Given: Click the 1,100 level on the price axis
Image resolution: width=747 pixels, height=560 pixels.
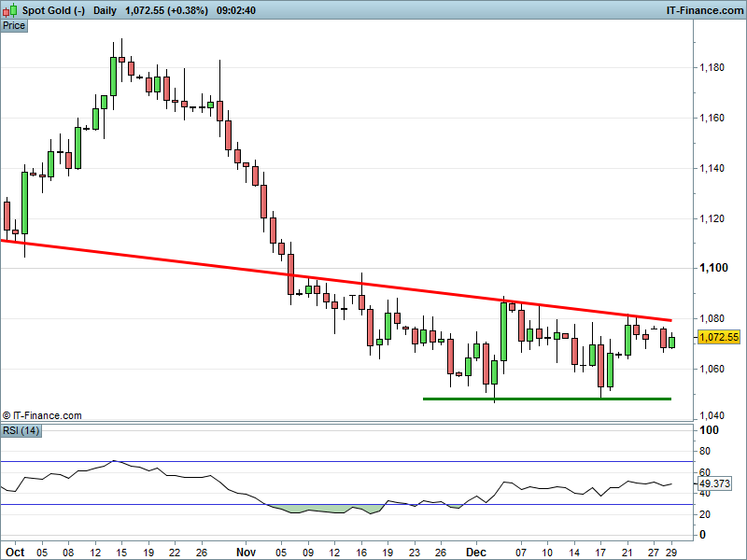Looking at the screenshot, I should tap(713, 269).
